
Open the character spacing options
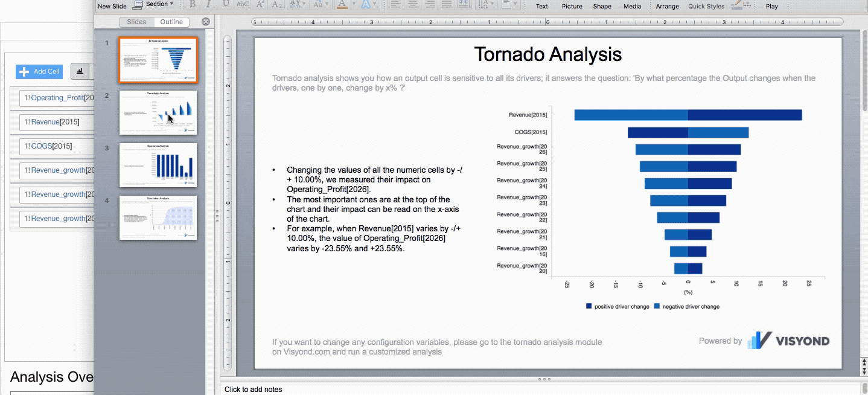[298, 4]
